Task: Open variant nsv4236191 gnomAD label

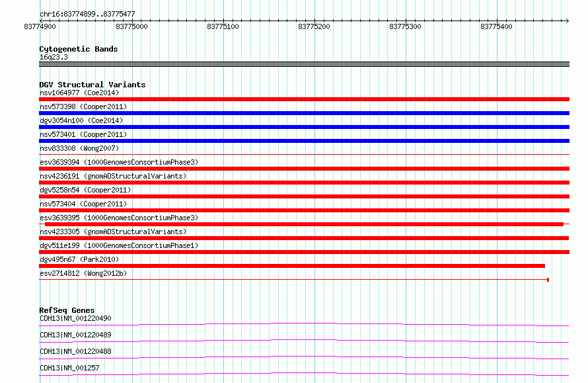Action: [113, 176]
